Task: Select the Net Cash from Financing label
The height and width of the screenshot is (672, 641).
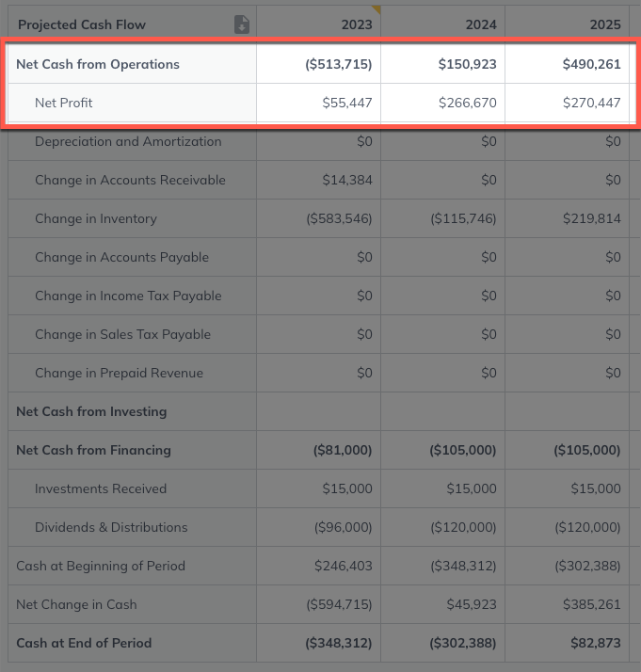Action: (x=93, y=450)
